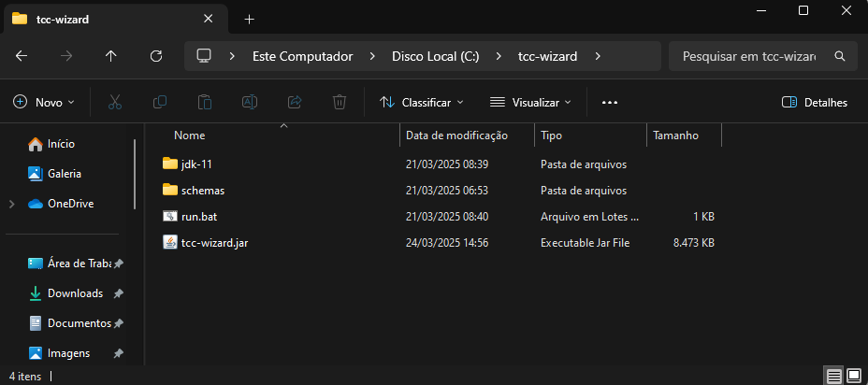Click the Cut scissors icon
The image size is (868, 385).
[115, 102]
